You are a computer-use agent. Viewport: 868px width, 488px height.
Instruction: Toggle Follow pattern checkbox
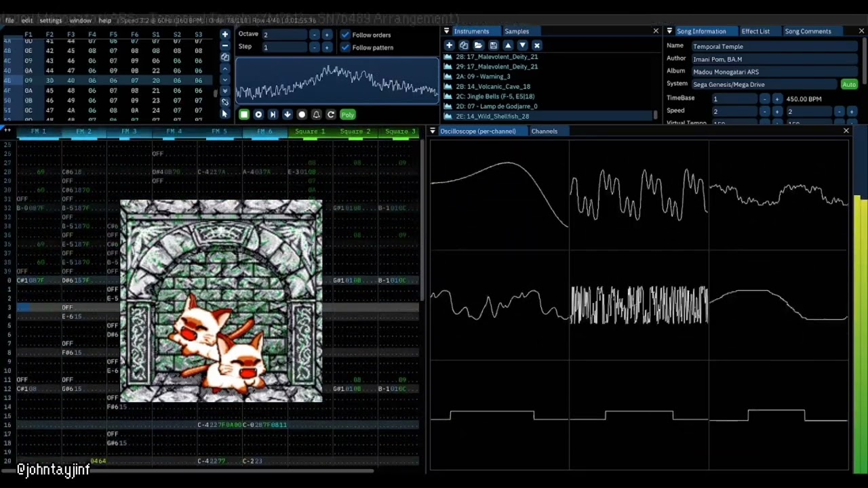click(345, 47)
